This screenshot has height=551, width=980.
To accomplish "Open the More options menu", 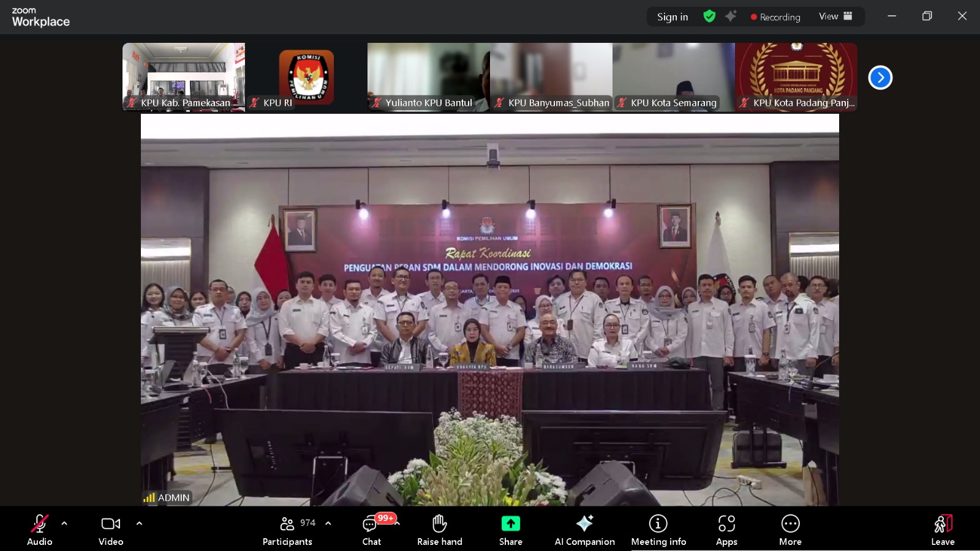I will pyautogui.click(x=790, y=529).
